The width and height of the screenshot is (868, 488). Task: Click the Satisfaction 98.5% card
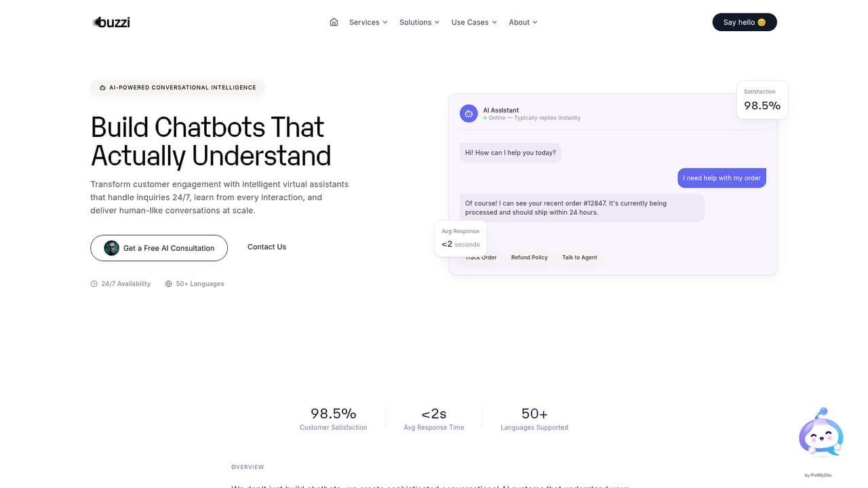coord(762,100)
